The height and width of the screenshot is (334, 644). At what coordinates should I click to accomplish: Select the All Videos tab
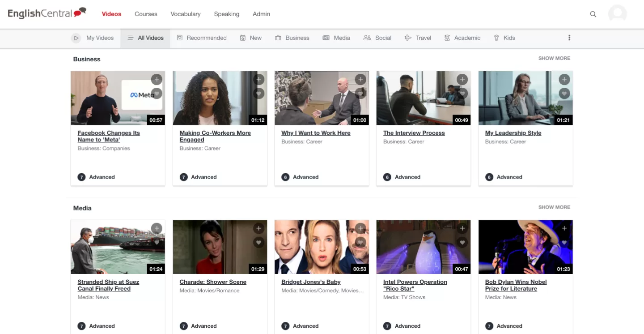point(145,38)
